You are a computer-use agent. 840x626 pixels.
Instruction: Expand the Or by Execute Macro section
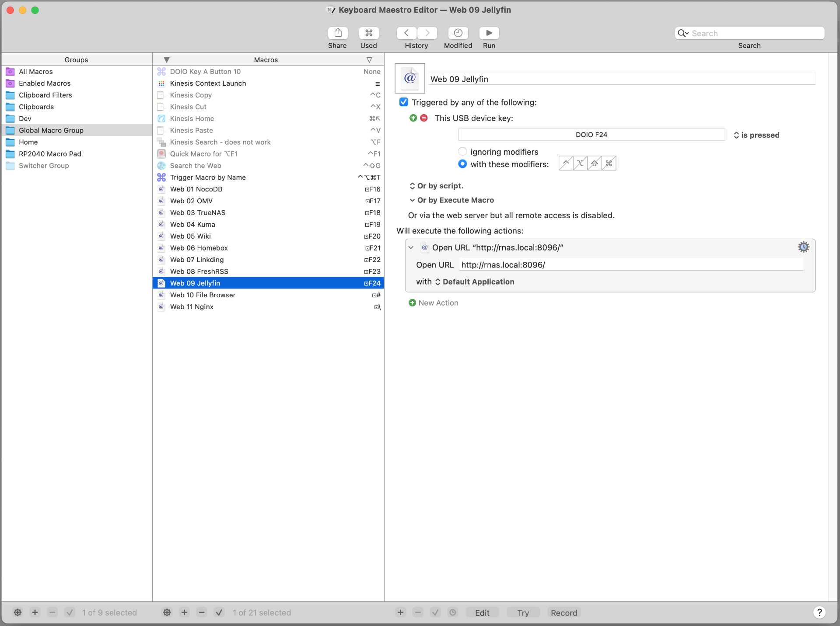[x=412, y=200]
